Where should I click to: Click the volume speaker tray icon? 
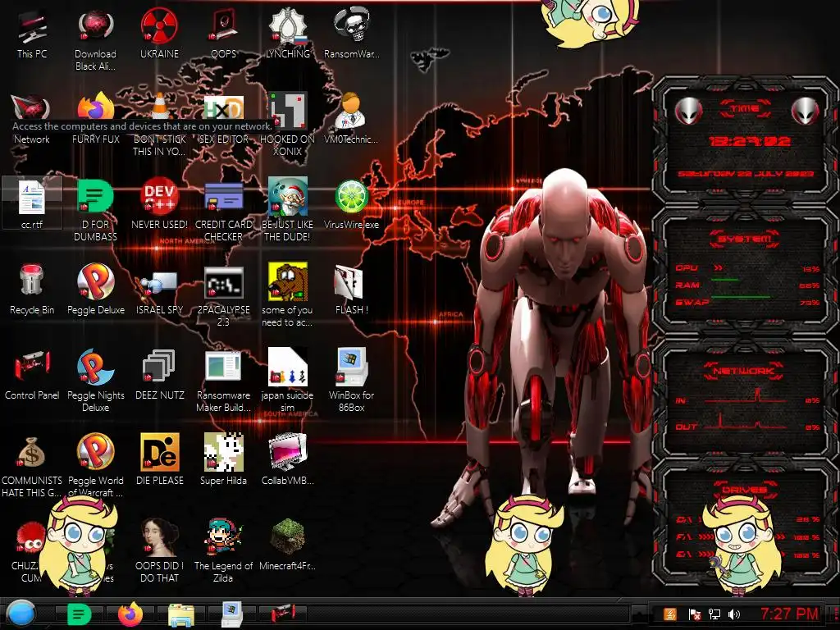click(734, 614)
